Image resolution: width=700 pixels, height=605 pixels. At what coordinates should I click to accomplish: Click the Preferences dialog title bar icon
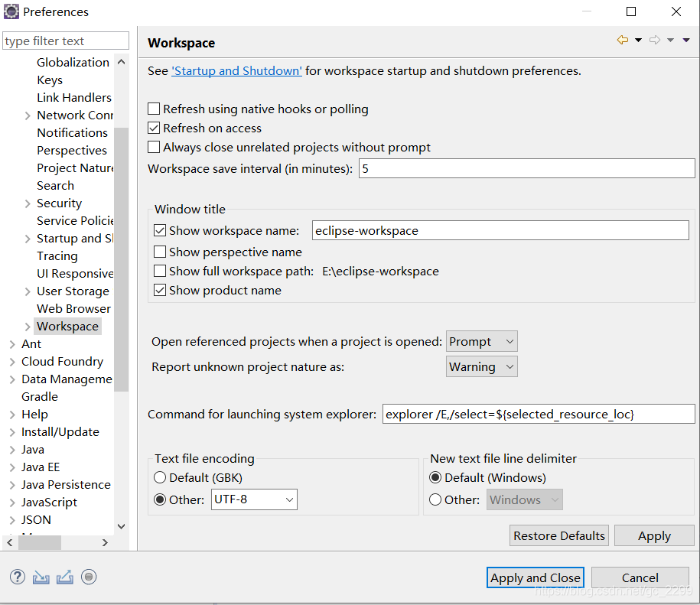pos(10,11)
